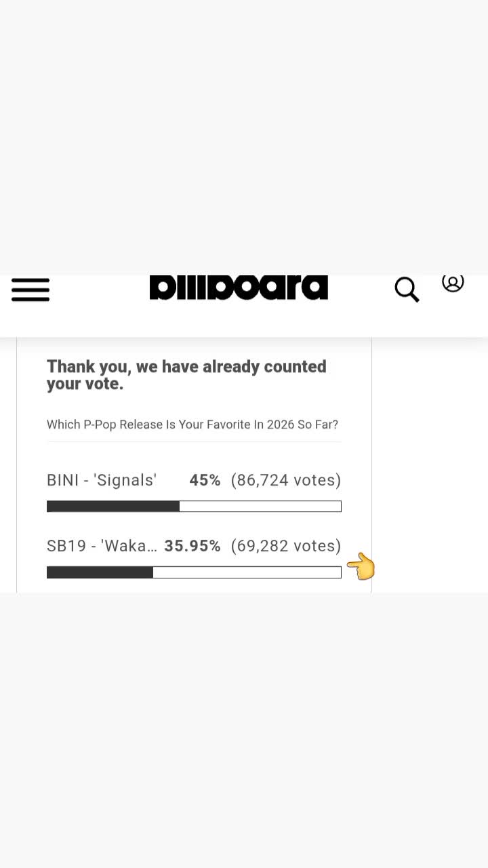
Task: Select the truncated SB19 - 'Waka…' label
Action: point(102,546)
